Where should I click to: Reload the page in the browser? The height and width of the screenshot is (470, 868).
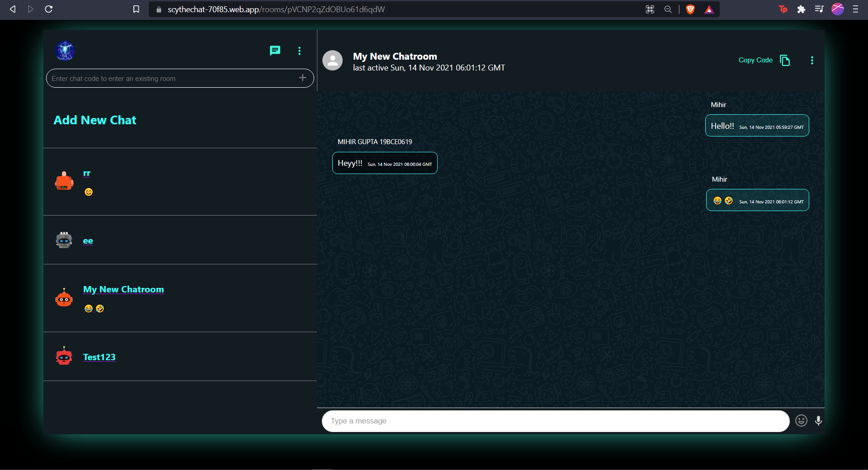49,9
